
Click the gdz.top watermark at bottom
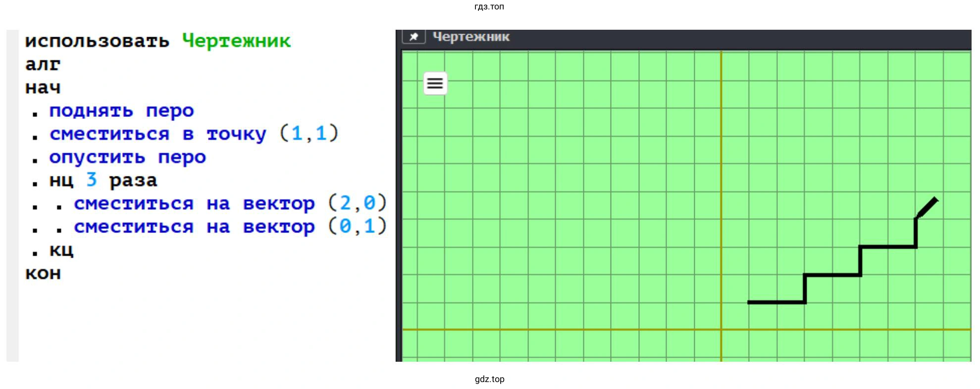(489, 379)
